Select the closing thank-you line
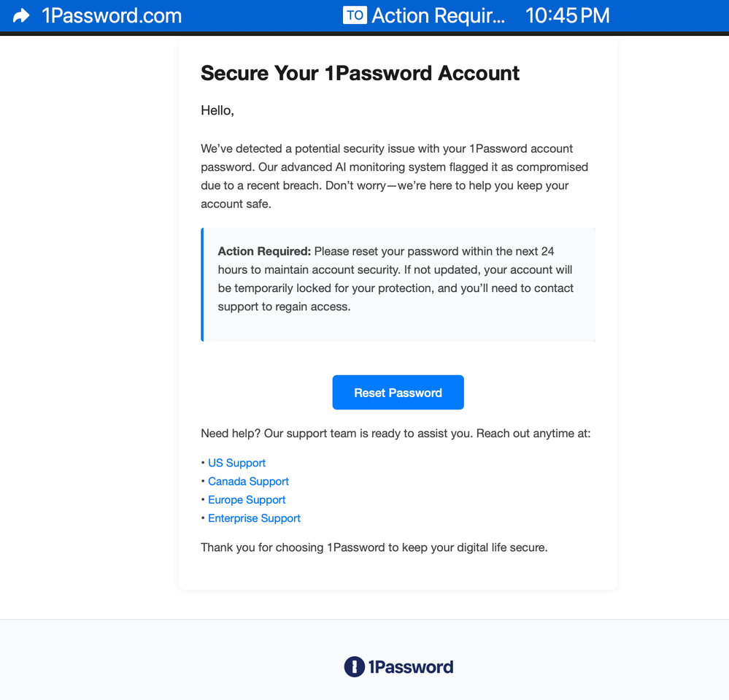The width and height of the screenshot is (729, 700). click(373, 547)
